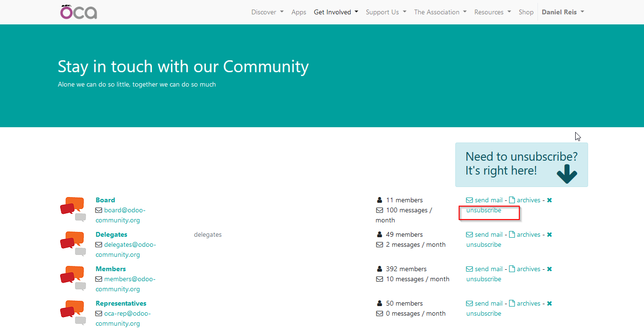Click the X icon in Board row
This screenshot has height=330, width=644.
[549, 200]
